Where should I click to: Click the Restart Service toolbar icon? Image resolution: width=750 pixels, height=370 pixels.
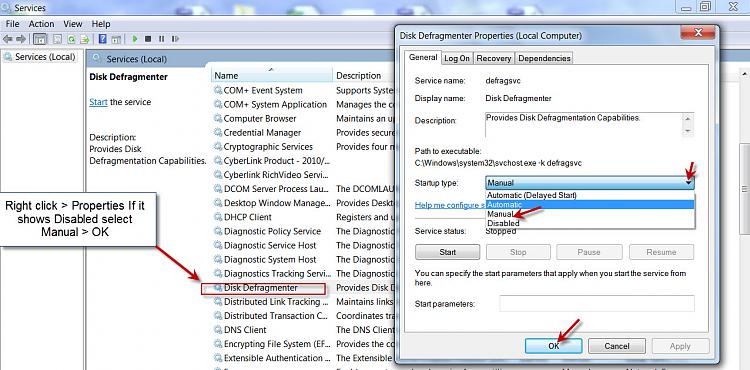(176, 39)
